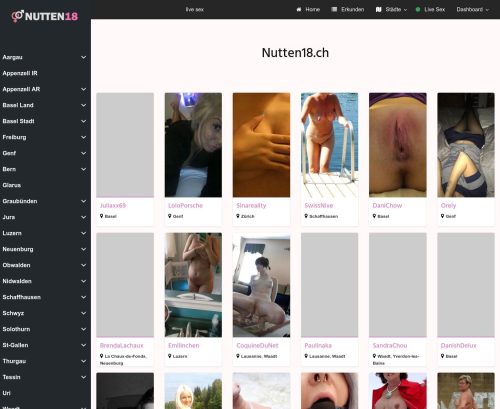The width and height of the screenshot is (500, 409).
Task: Open the SwissNixe profile link
Action: (319, 205)
